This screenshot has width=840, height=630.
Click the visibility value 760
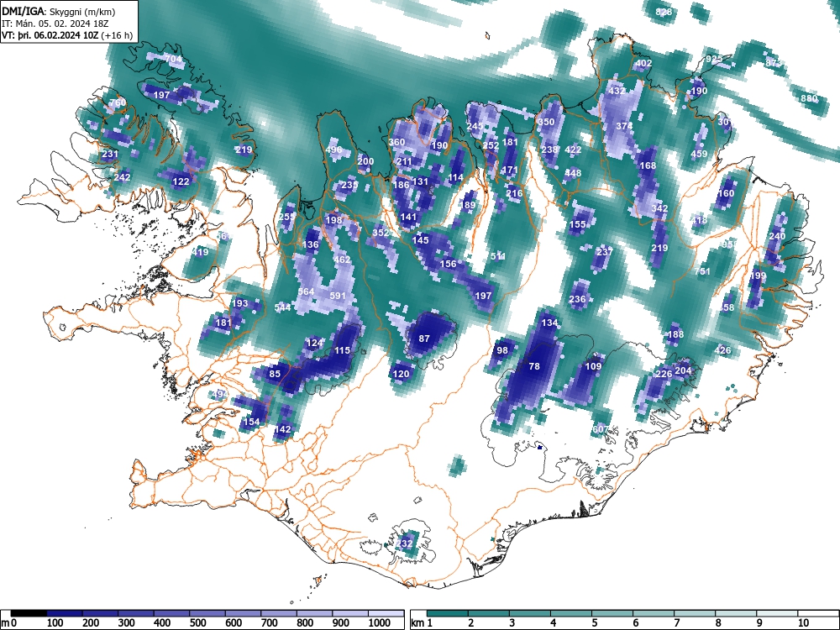pos(118,102)
